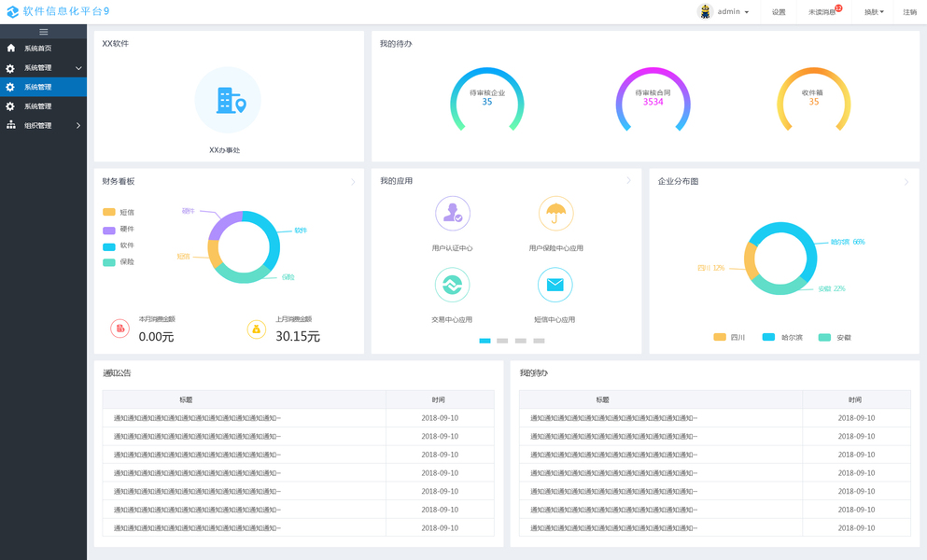927x560 pixels.
Task: Open 设置 in the top bar
Action: (779, 12)
